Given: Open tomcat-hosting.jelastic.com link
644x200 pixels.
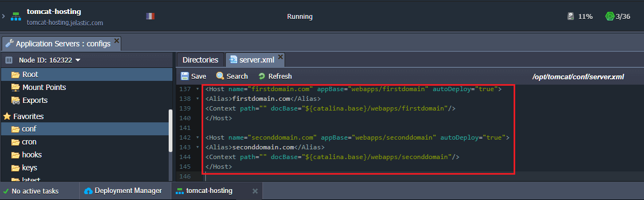Looking at the screenshot, I should click(65, 23).
